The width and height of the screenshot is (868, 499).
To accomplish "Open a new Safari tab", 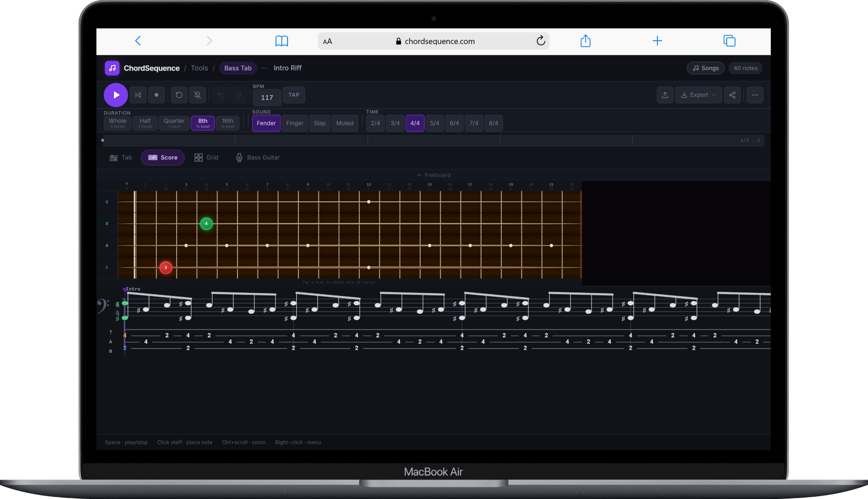I will [x=657, y=41].
